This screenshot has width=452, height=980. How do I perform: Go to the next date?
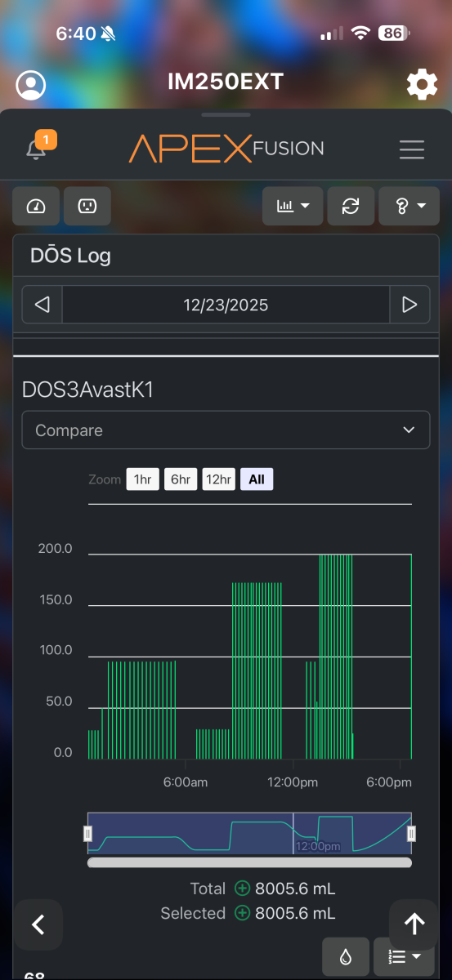pos(409,305)
